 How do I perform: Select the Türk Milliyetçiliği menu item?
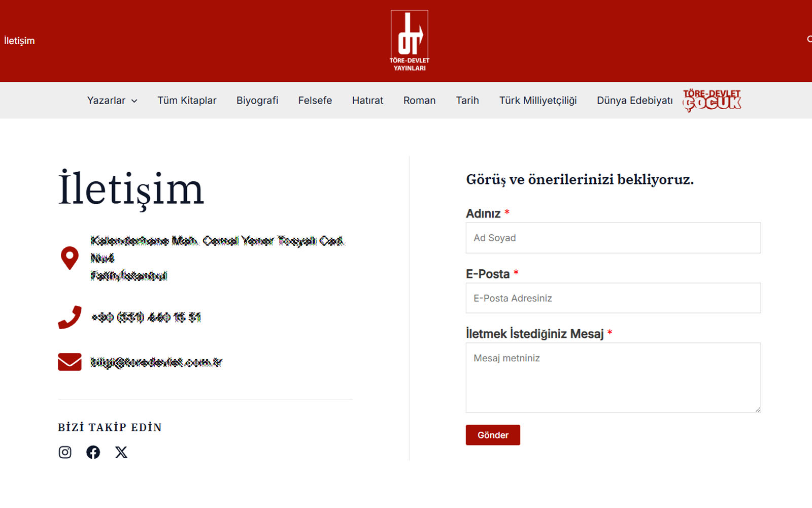(538, 101)
